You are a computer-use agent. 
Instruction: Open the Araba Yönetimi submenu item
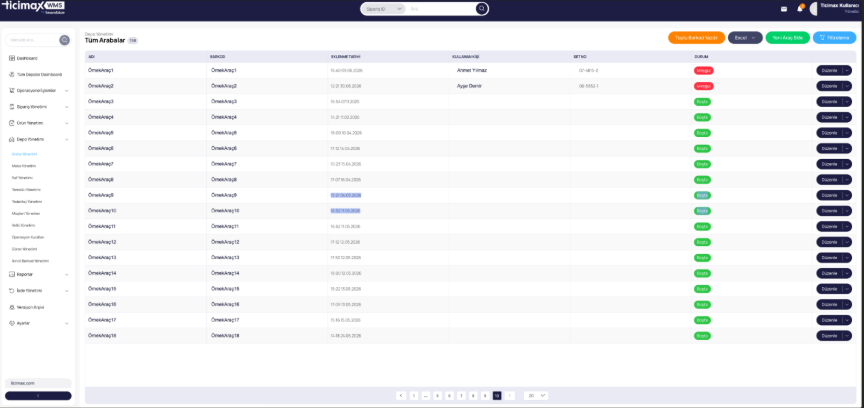click(x=24, y=154)
